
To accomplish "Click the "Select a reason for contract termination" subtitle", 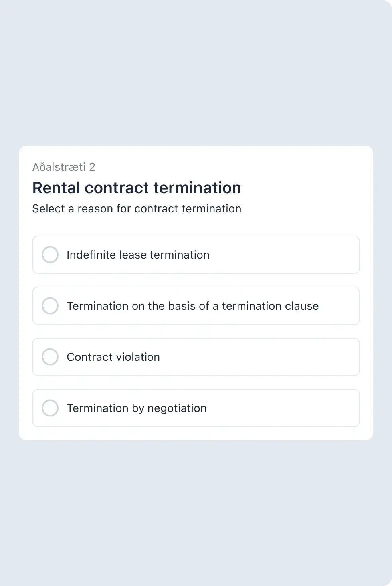I will pyautogui.click(x=137, y=208).
